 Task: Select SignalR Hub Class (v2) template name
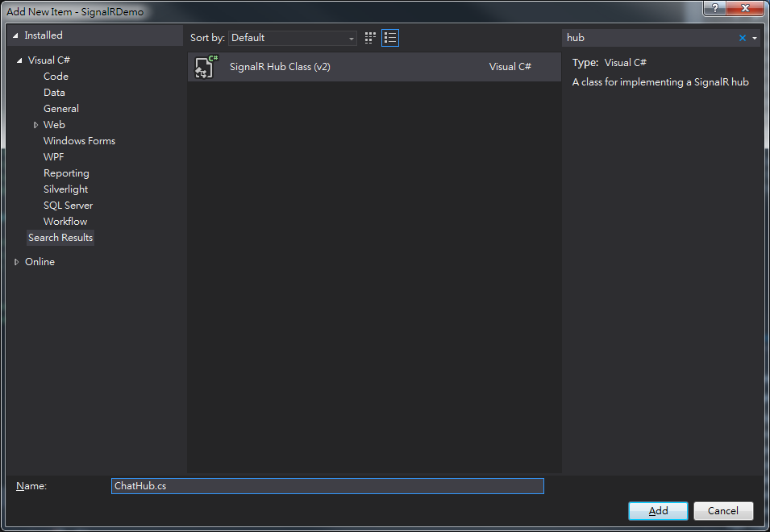[x=280, y=67]
